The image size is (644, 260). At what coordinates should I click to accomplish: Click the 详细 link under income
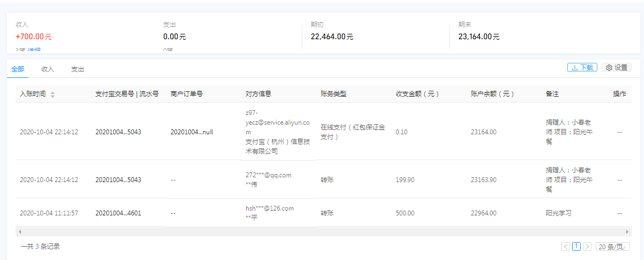pos(35,50)
